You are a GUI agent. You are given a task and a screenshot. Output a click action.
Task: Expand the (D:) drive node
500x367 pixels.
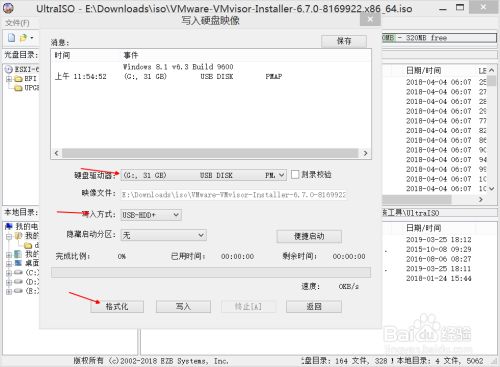point(9,282)
